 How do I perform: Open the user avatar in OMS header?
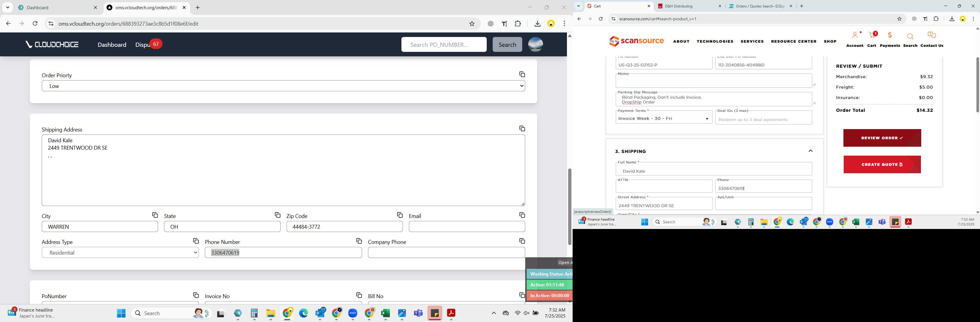[x=535, y=44]
